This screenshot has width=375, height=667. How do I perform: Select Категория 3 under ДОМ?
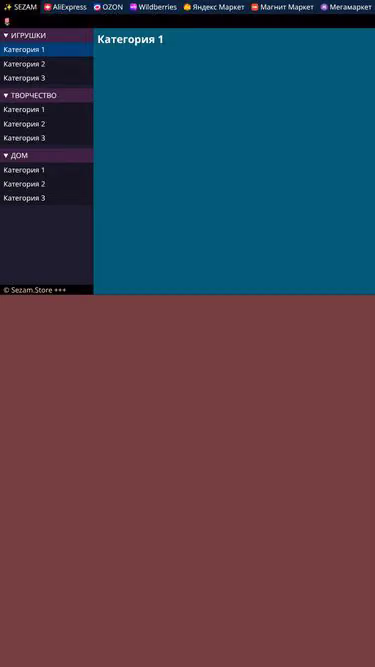47,198
